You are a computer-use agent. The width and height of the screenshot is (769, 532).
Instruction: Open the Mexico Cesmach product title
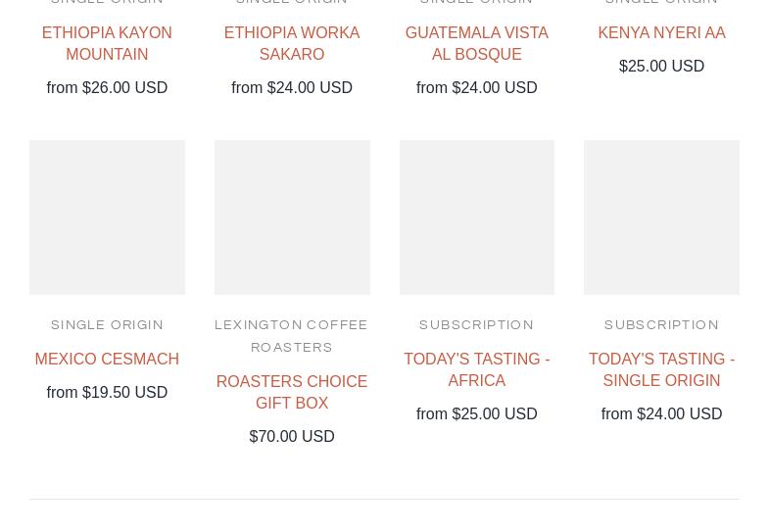[107, 359]
